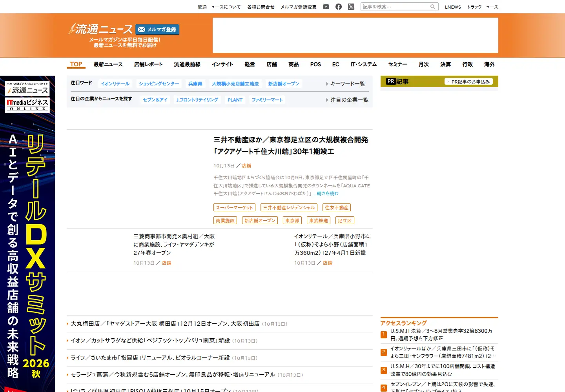
Task: Open the 三菱商事都市開発×奥村組 article
Action: pyautogui.click(x=174, y=245)
